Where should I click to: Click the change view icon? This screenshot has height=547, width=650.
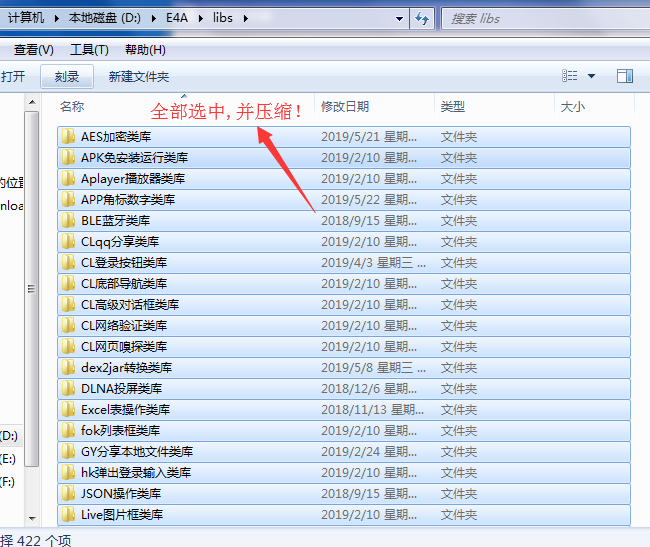570,76
